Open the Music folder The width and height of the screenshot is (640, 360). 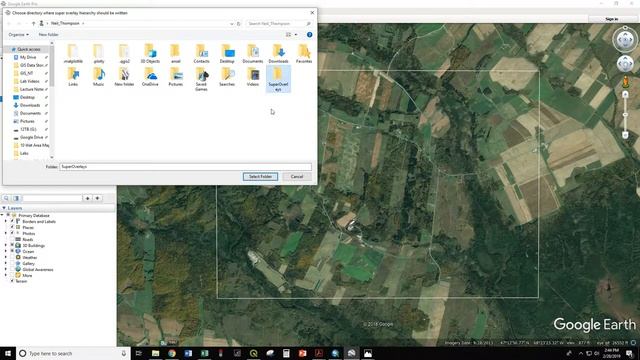click(99, 77)
